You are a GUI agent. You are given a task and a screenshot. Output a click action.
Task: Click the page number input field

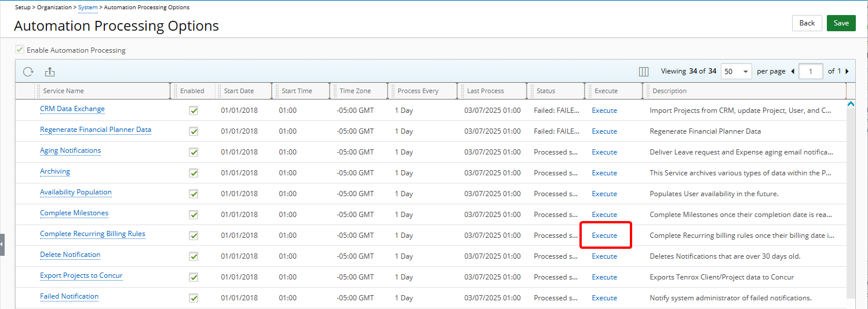[x=811, y=71]
